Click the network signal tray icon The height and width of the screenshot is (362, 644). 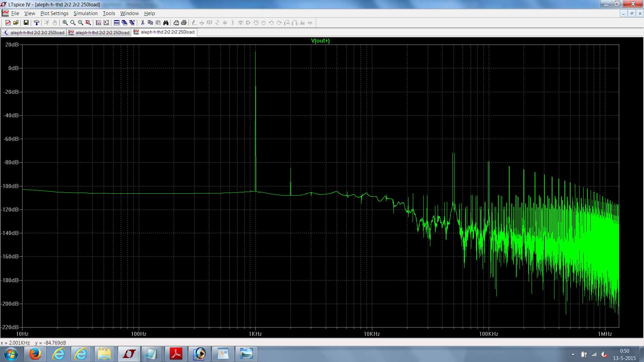click(594, 354)
